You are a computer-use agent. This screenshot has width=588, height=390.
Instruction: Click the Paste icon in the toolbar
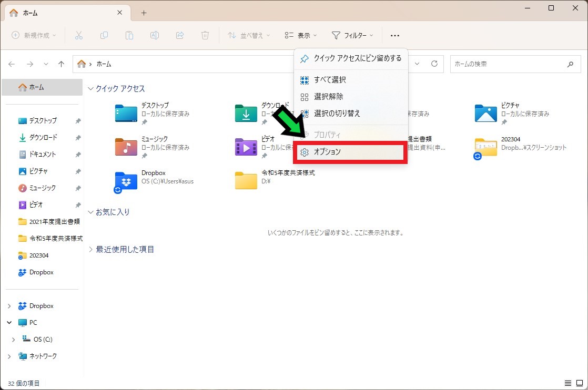click(x=129, y=35)
